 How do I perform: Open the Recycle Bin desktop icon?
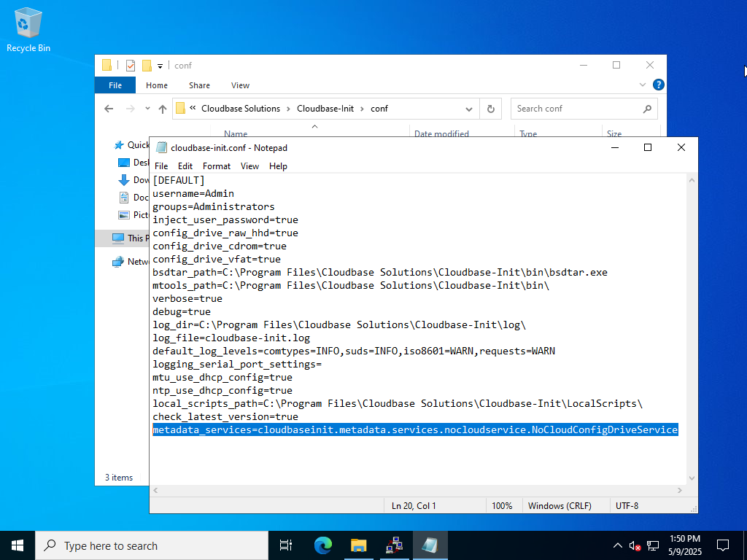28,29
